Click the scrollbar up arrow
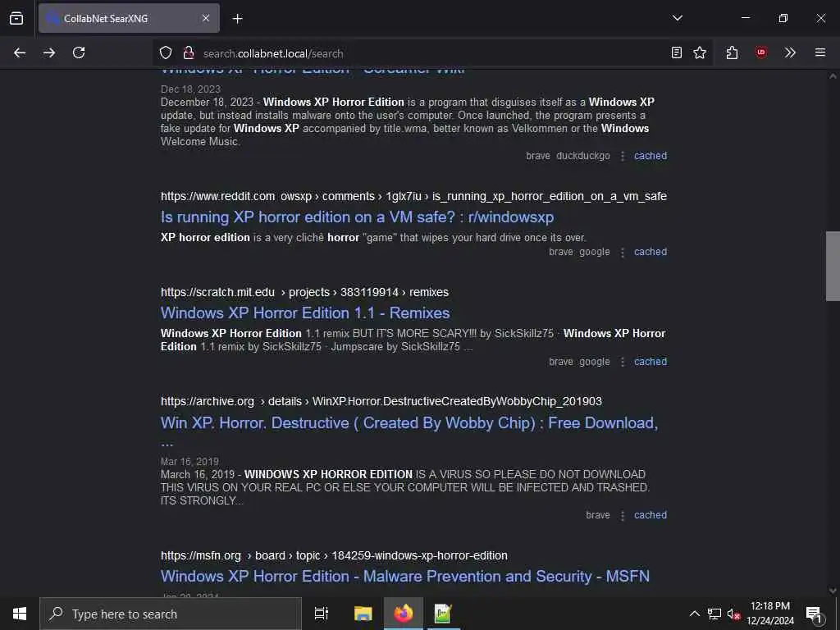840x630 pixels. coord(833,76)
